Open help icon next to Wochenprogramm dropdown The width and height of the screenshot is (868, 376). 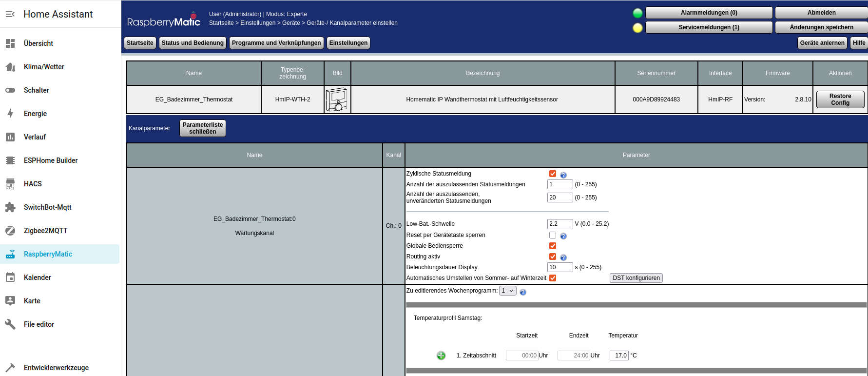click(x=522, y=292)
